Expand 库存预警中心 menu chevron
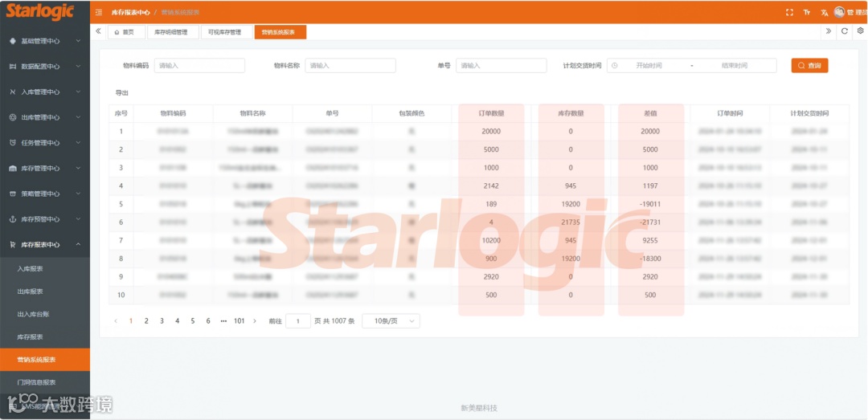This screenshot has width=868, height=420. (78, 219)
